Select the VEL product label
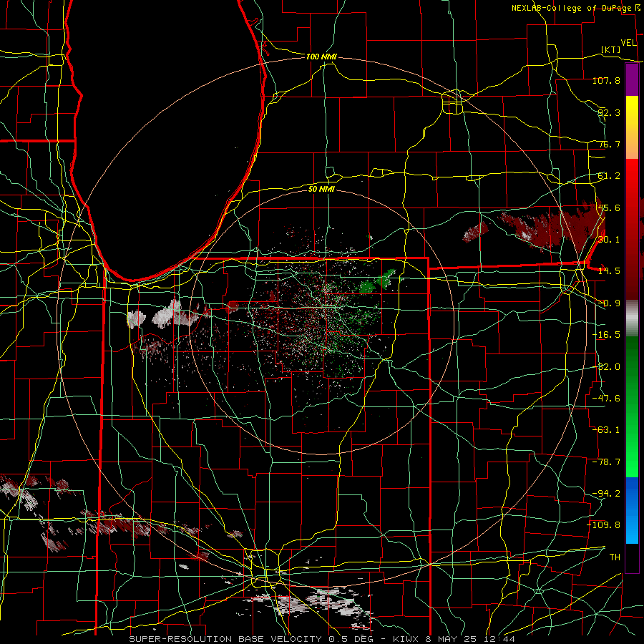Screen dimensions: 644x644 [x=628, y=43]
